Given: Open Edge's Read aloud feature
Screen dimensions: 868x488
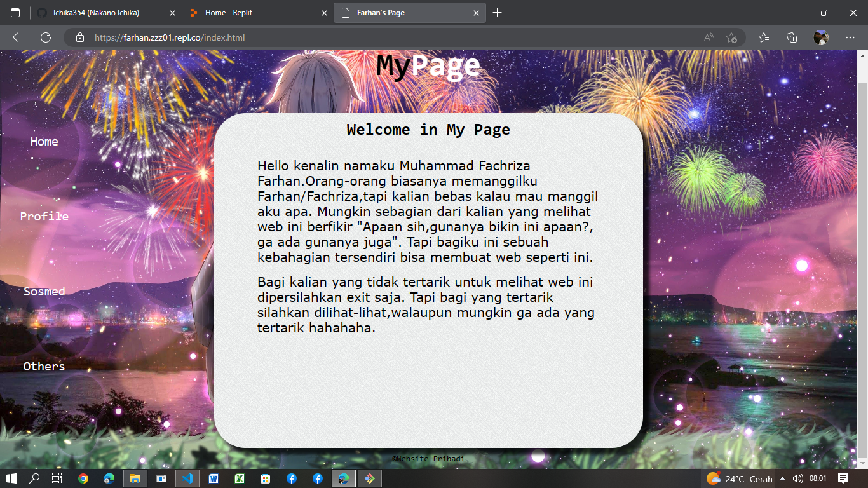Looking at the screenshot, I should coord(708,37).
